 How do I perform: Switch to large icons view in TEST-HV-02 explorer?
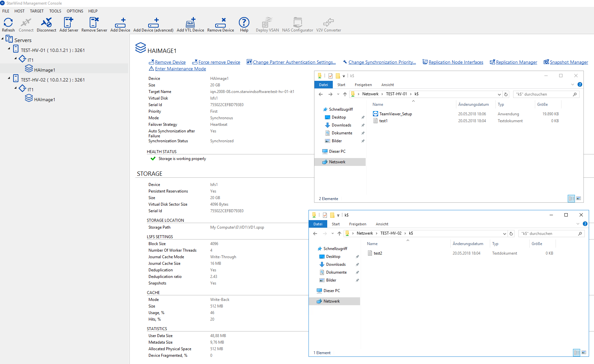pos(584,353)
